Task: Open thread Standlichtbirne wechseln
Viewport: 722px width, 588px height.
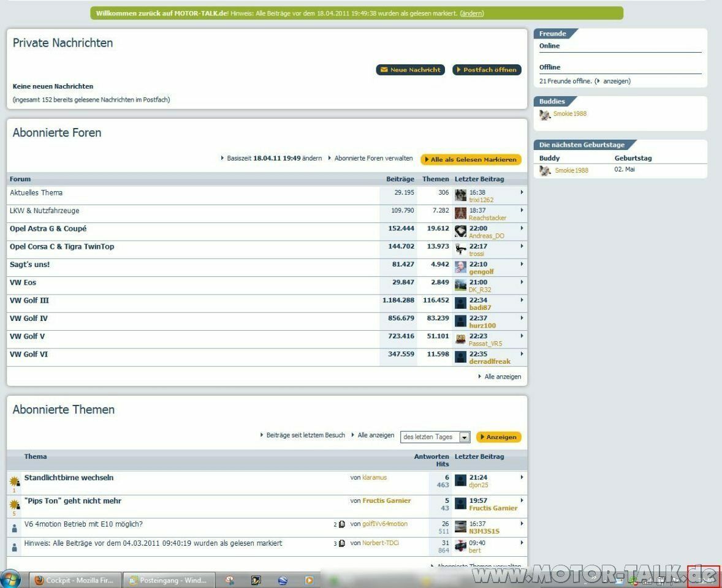Action: 69,478
